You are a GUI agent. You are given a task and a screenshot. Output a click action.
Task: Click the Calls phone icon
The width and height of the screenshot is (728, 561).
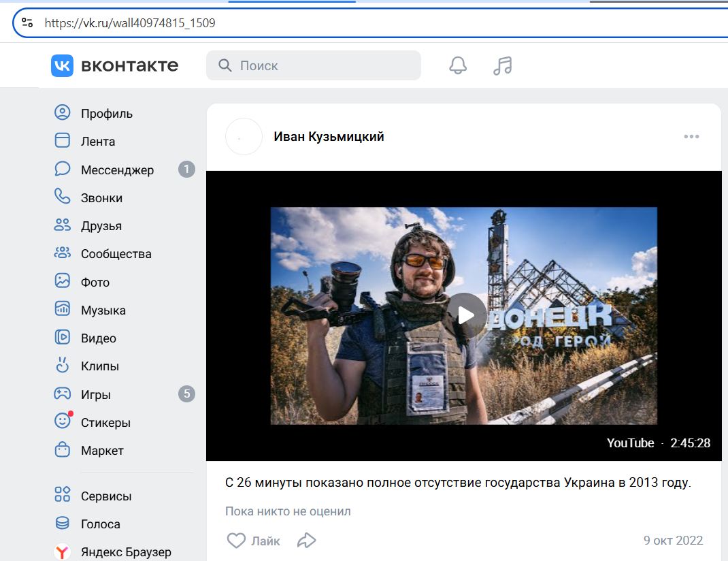[62, 197]
